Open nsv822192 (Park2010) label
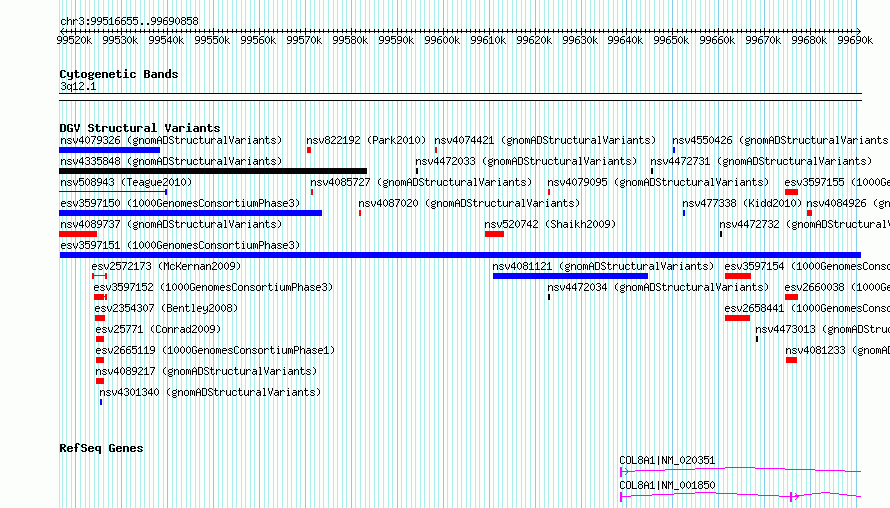The image size is (890, 508). 366,140
